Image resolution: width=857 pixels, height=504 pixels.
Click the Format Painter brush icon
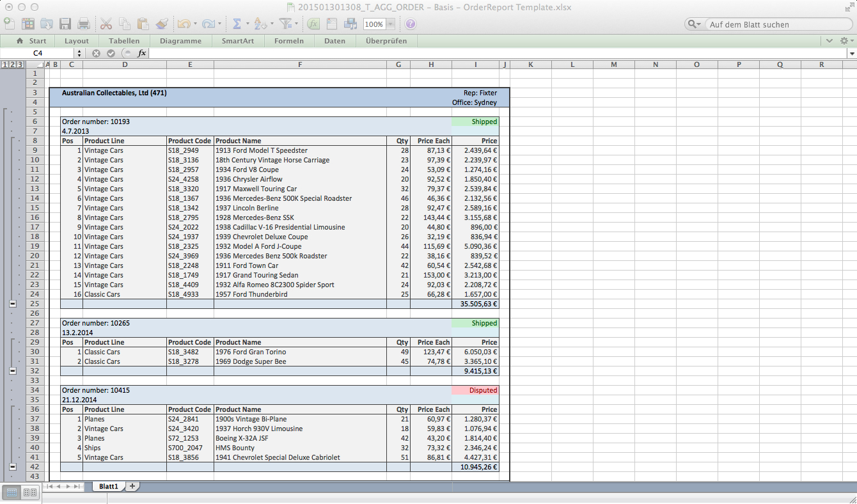162,24
